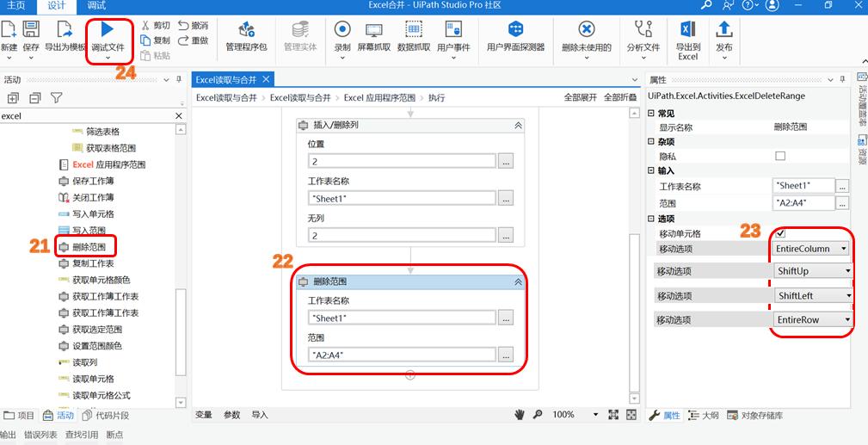Open the ShiftLeft option dropdown
Screen dimensions: 868x445
click(813, 296)
